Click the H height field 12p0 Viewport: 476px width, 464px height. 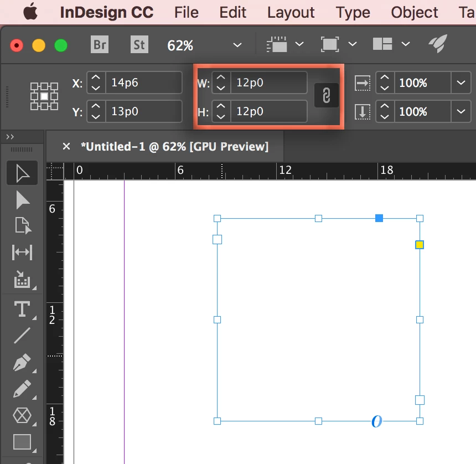tap(268, 111)
